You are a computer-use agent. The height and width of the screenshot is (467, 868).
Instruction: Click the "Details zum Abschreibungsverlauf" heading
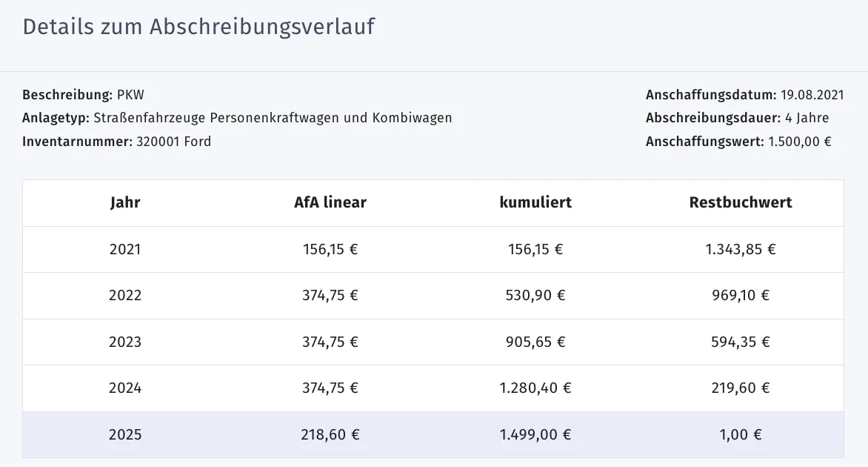click(x=198, y=27)
